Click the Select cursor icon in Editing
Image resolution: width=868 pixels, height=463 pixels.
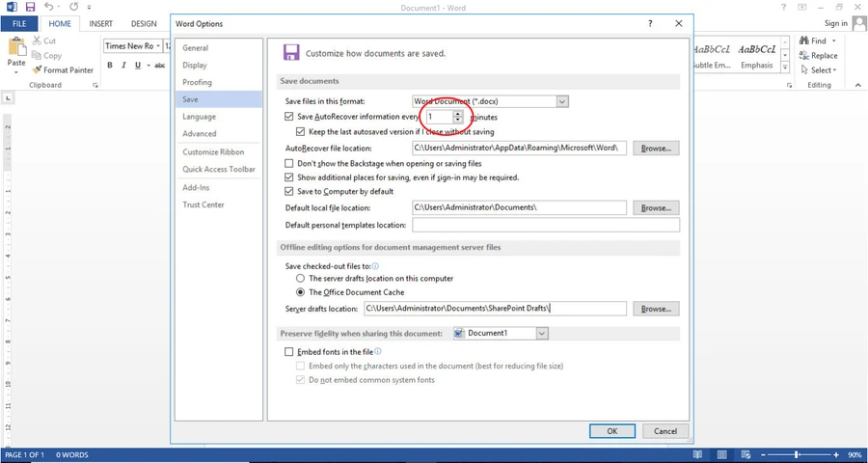click(x=804, y=70)
